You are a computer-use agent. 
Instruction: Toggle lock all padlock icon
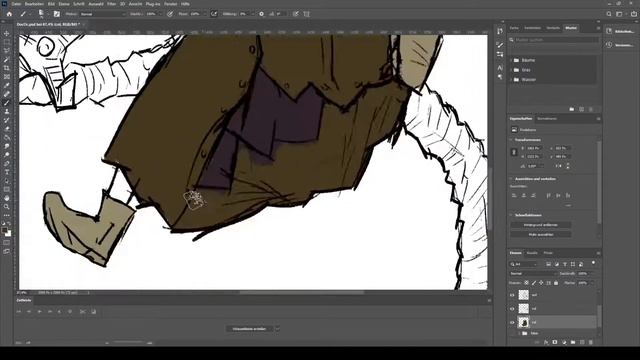coord(556,283)
